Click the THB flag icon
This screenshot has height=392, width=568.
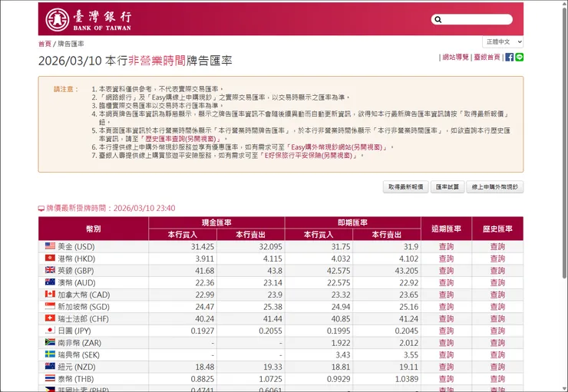click(50, 378)
